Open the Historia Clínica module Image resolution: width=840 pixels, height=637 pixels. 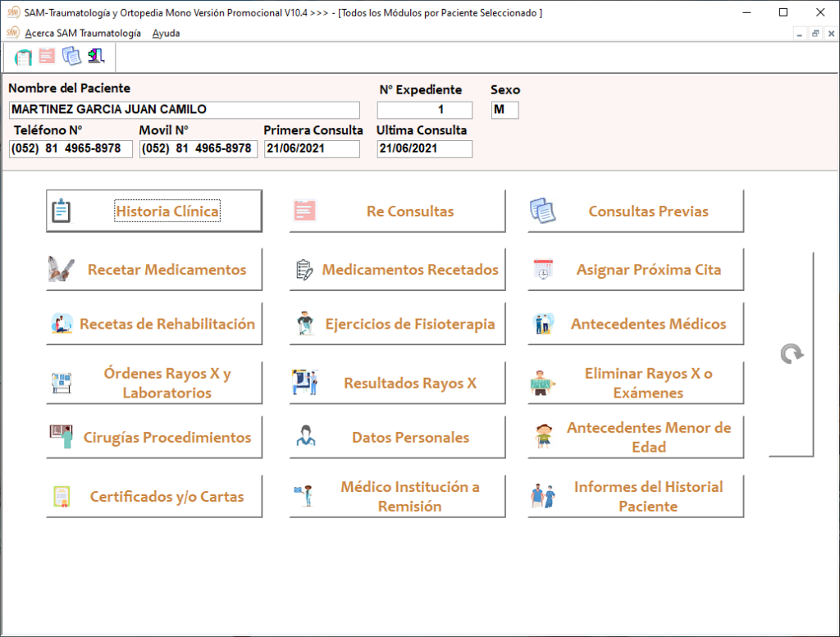pyautogui.click(x=154, y=212)
